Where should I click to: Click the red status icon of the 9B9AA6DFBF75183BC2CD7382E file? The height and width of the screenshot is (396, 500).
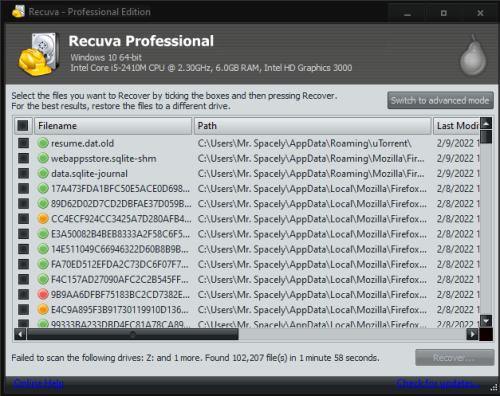point(43,294)
